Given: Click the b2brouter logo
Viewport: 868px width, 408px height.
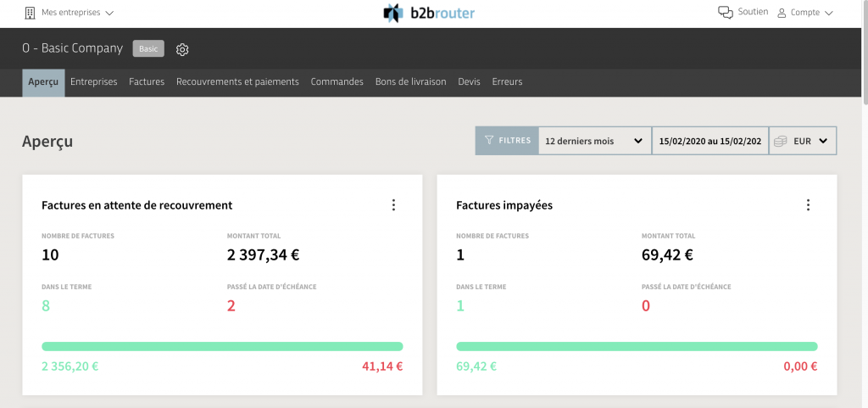Looking at the screenshot, I should click(429, 13).
